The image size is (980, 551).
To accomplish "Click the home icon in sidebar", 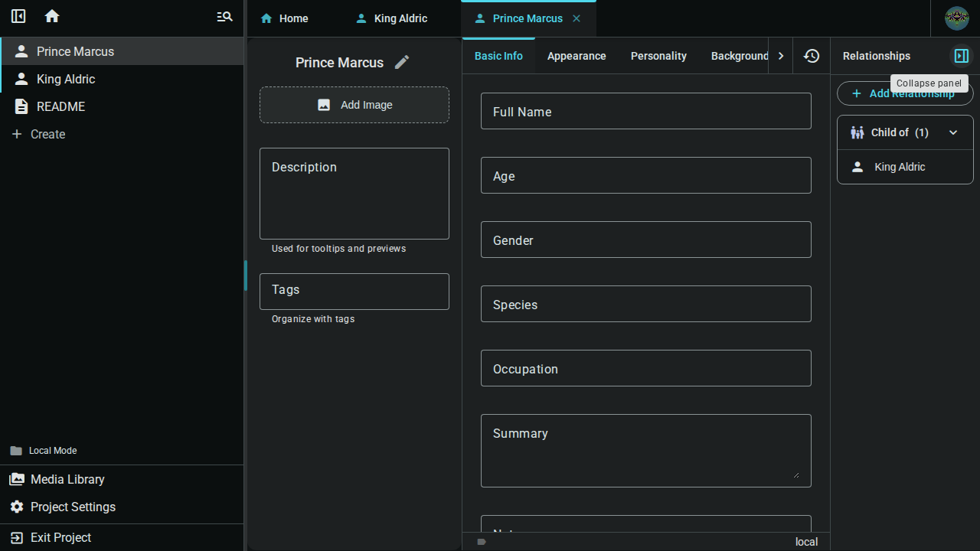I will point(52,16).
